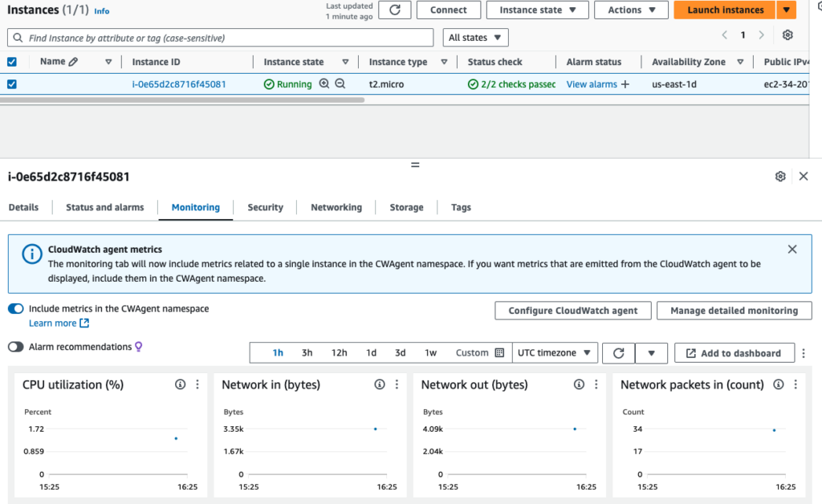
Task: Click the Launch instances button
Action: click(726, 10)
